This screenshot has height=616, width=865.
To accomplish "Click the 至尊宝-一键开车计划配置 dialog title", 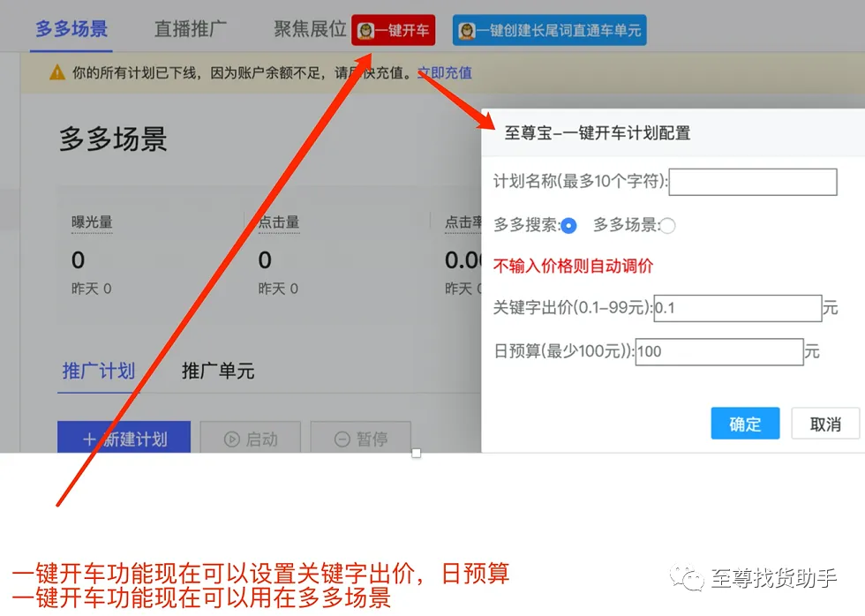I will (x=598, y=133).
